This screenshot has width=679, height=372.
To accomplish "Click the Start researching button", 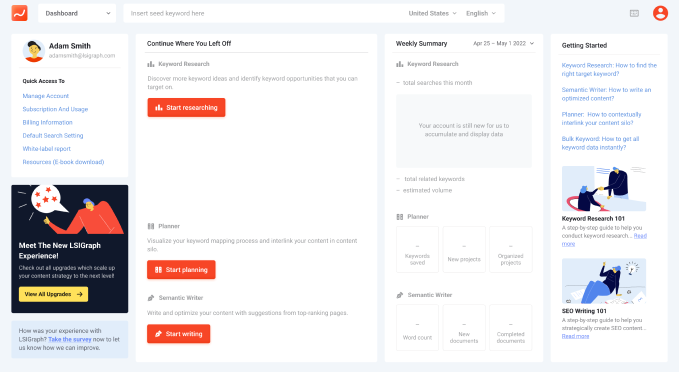I will 186,107.
